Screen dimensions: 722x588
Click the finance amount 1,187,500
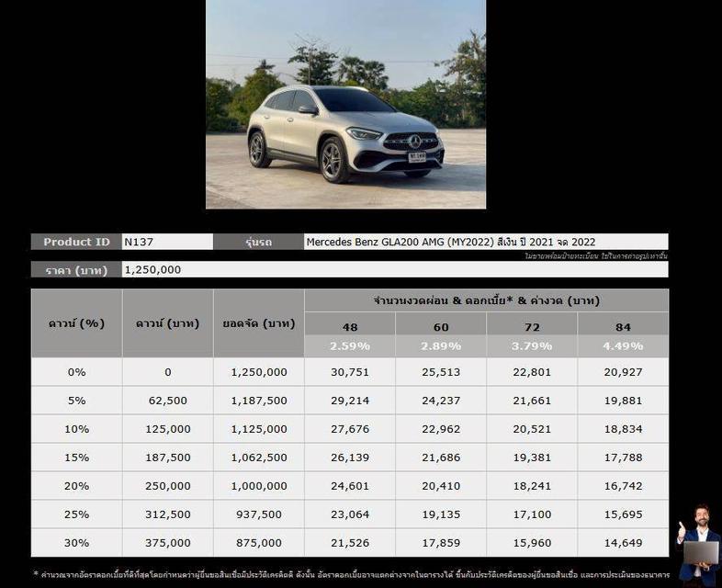click(259, 401)
